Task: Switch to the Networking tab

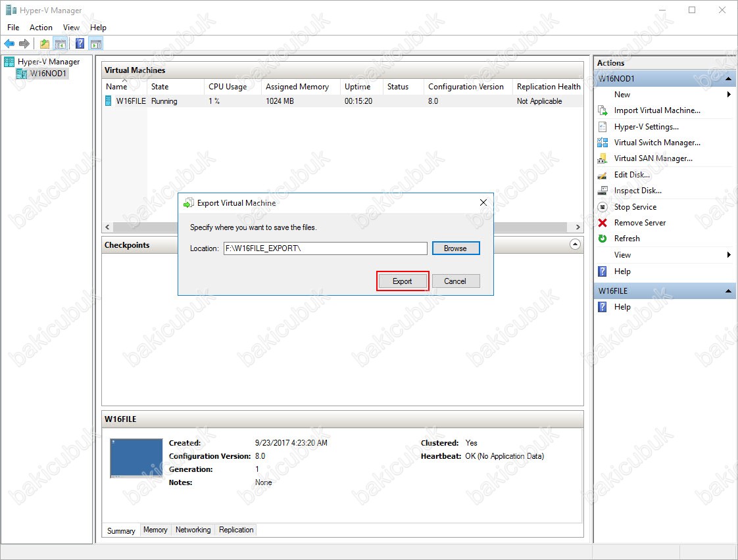Action: coord(193,530)
